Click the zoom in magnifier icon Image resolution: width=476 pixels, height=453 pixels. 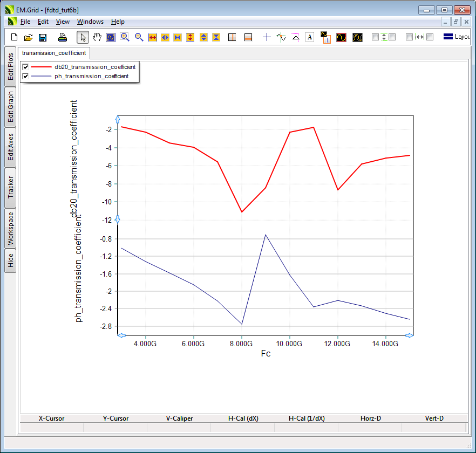(x=125, y=37)
